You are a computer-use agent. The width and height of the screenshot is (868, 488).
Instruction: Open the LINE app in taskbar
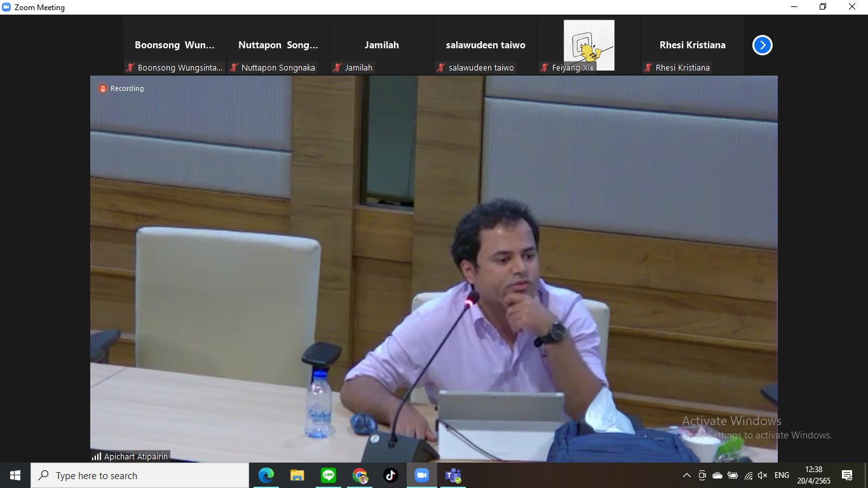329,475
